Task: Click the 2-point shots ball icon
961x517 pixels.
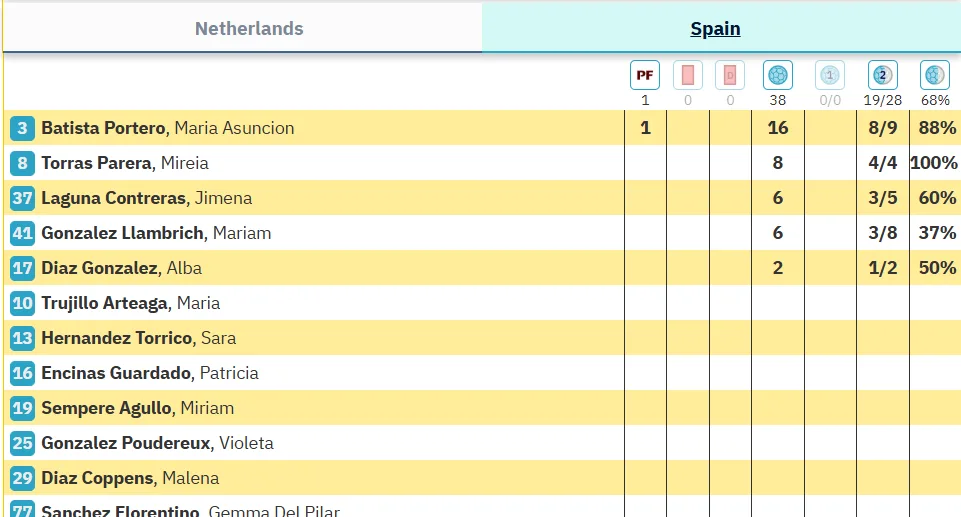Action: tap(882, 75)
